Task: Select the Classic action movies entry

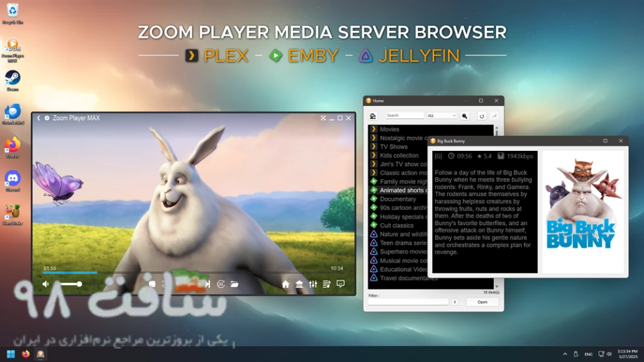Action: [398, 173]
